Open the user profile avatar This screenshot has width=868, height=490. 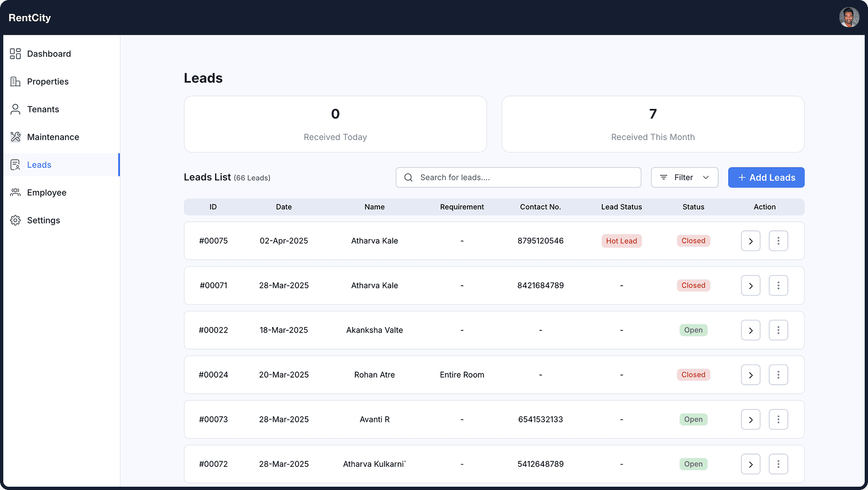click(x=849, y=18)
